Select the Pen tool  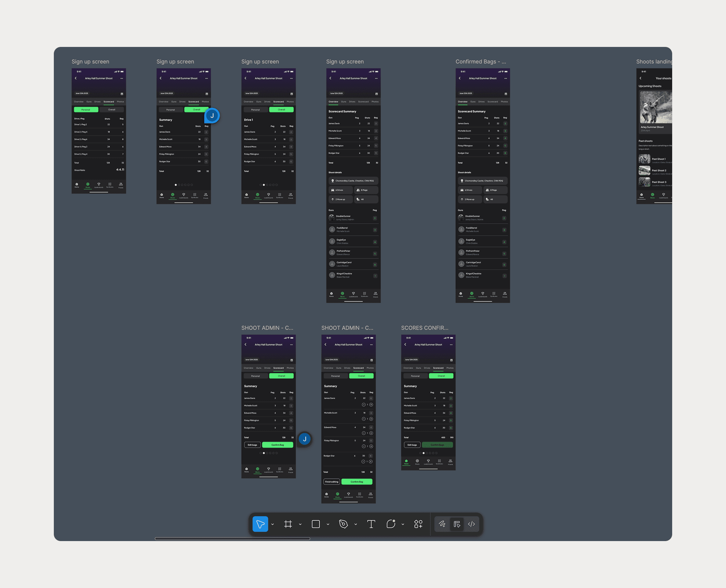click(x=343, y=524)
